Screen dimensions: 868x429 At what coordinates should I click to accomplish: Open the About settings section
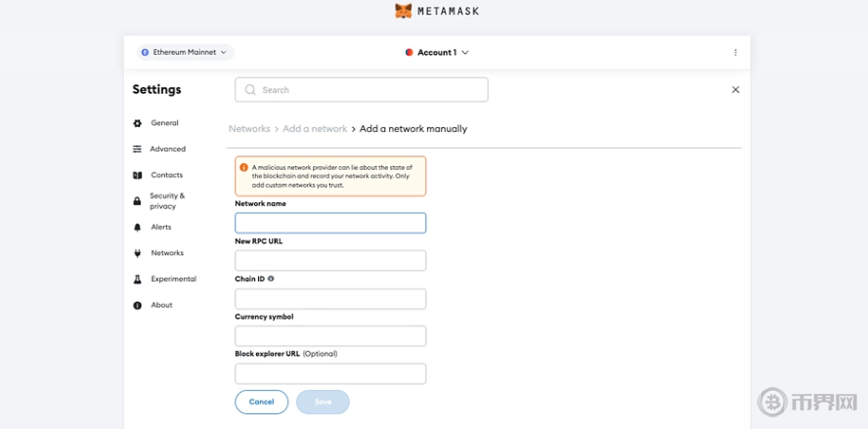tap(161, 305)
